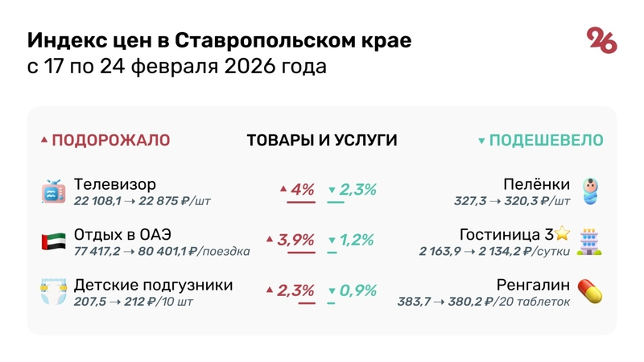Click the red-yellow pill capsule icon
The height and width of the screenshot is (362, 644).
tap(591, 291)
